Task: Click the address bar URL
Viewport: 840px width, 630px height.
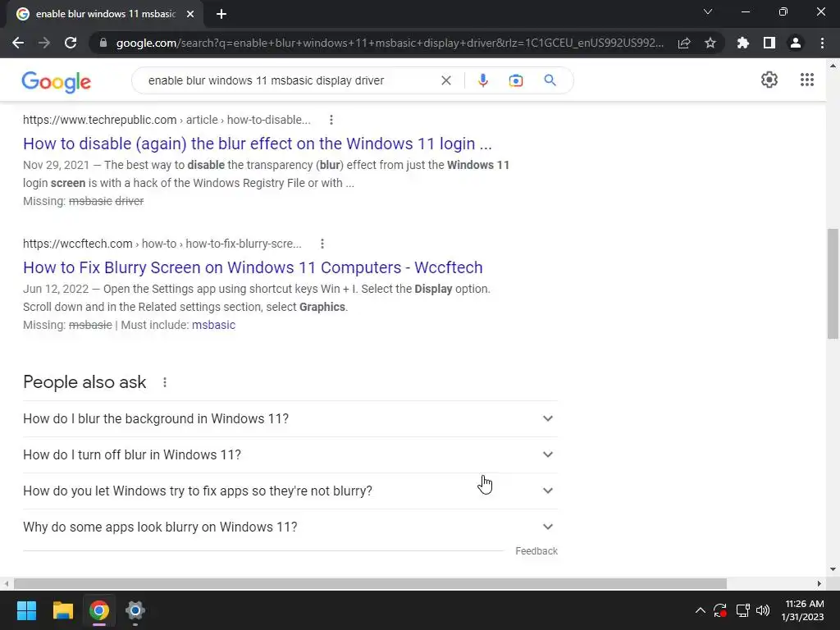Action: pyautogui.click(x=390, y=43)
